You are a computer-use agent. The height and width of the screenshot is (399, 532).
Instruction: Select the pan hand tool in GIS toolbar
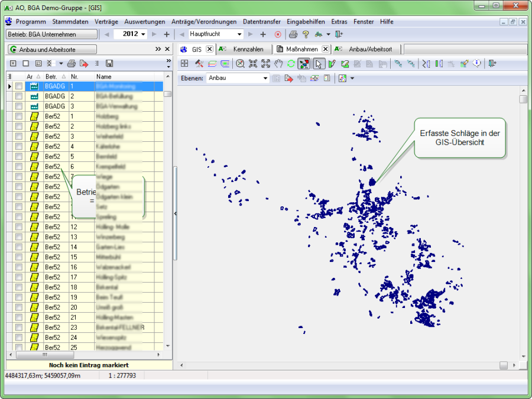coord(278,64)
